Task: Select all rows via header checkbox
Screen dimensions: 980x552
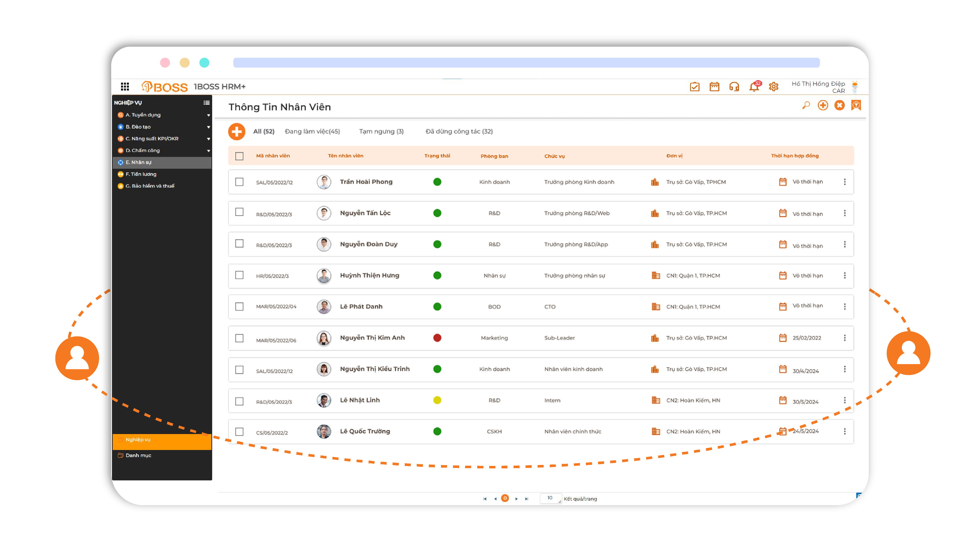Action: pos(239,156)
